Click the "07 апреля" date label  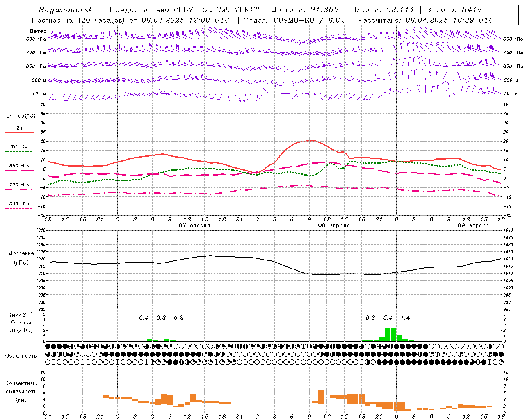pyautogui.click(x=194, y=225)
